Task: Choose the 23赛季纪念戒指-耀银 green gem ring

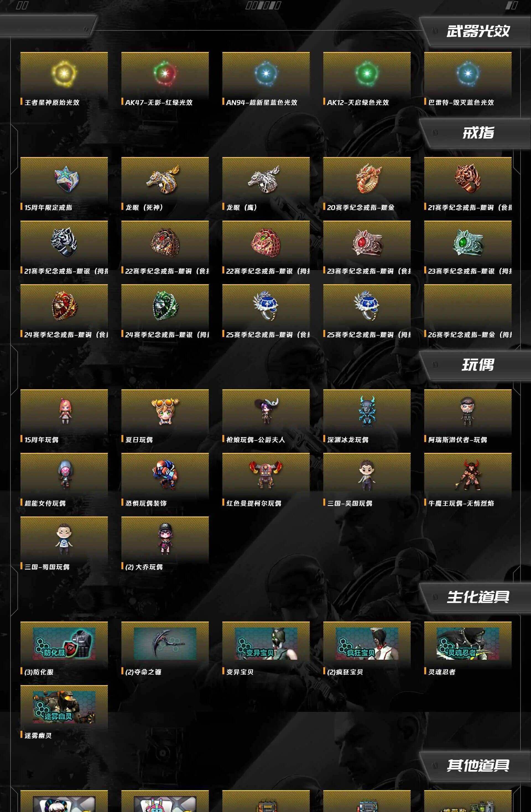Action: [x=468, y=242]
